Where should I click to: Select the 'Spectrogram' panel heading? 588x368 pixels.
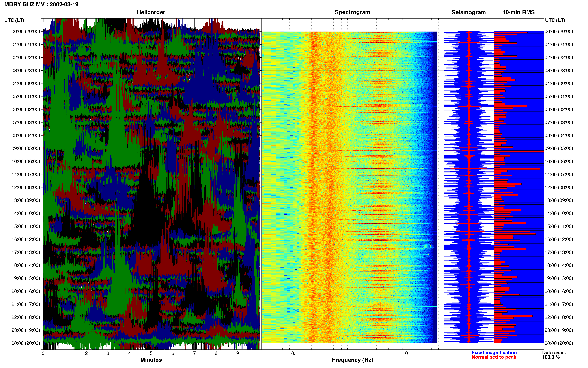pos(352,12)
